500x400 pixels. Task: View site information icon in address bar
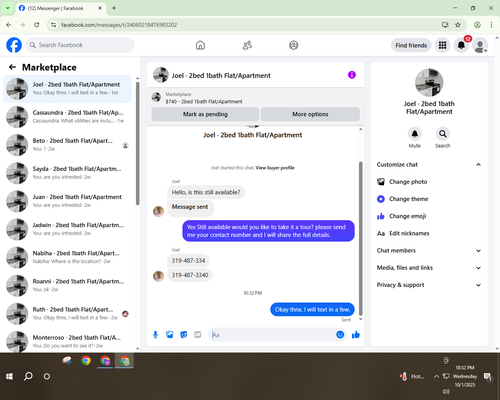[x=53, y=25]
